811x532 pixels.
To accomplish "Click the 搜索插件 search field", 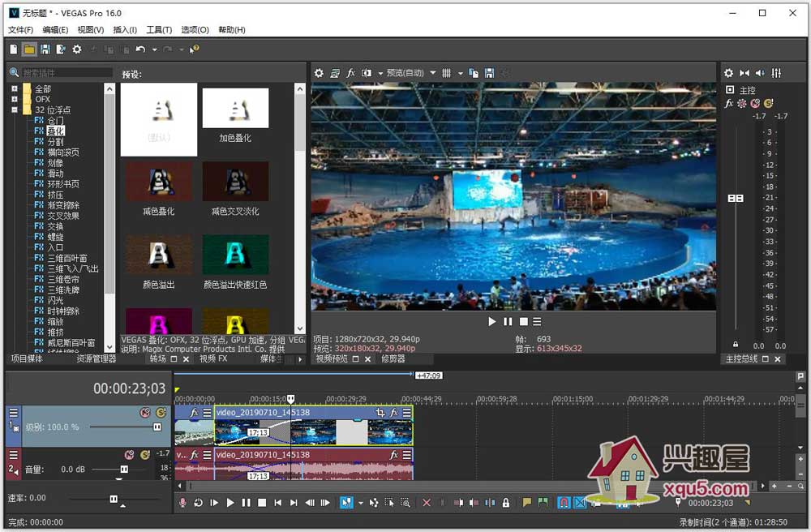I will pyautogui.click(x=67, y=73).
